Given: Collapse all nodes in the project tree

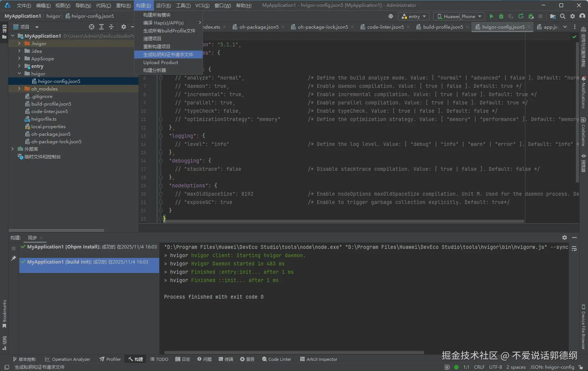Looking at the screenshot, I should coord(111,27).
